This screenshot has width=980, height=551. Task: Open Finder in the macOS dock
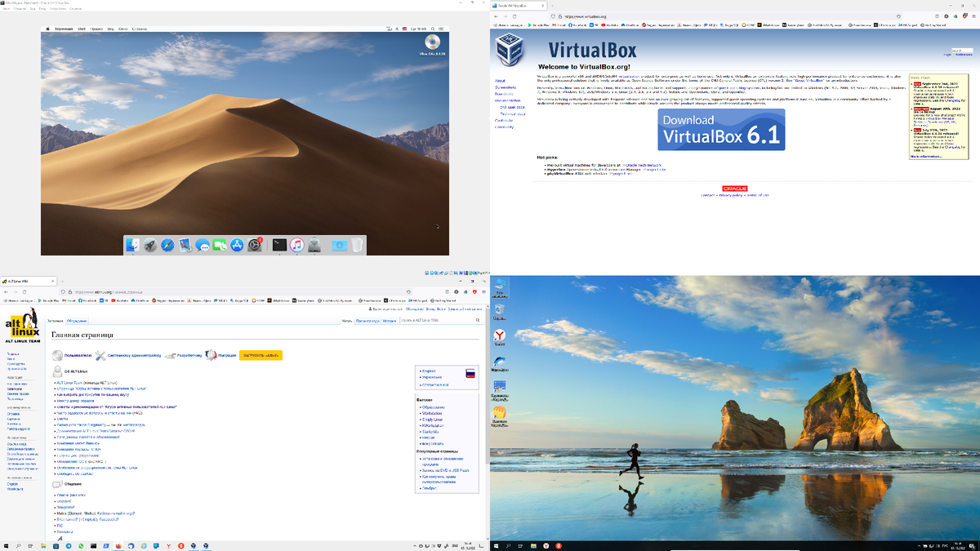[x=132, y=244]
